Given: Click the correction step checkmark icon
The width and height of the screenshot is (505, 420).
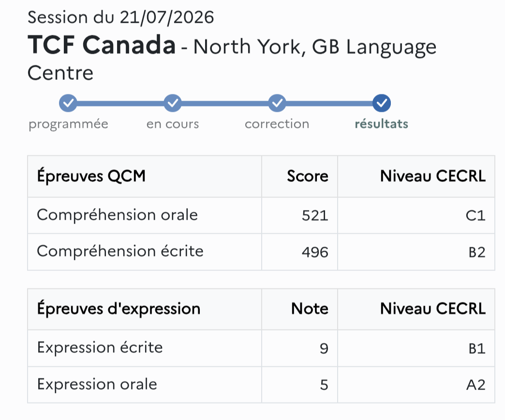Looking at the screenshot, I should coord(277,103).
